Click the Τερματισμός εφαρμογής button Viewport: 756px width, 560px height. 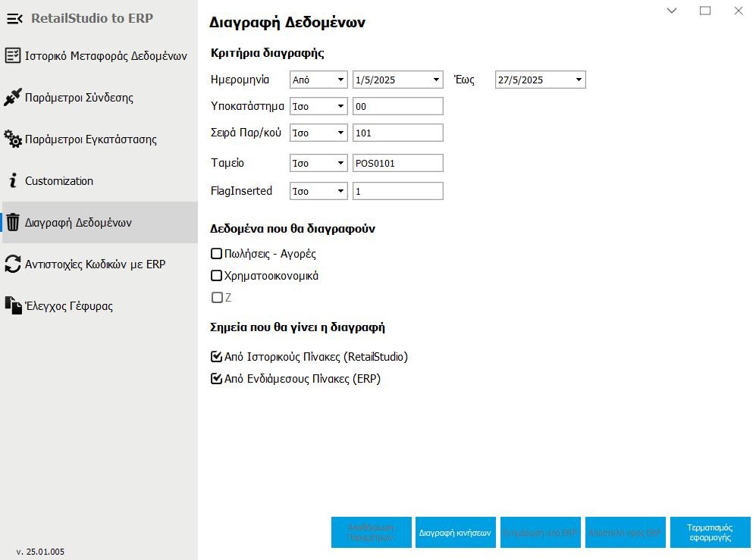(x=710, y=532)
